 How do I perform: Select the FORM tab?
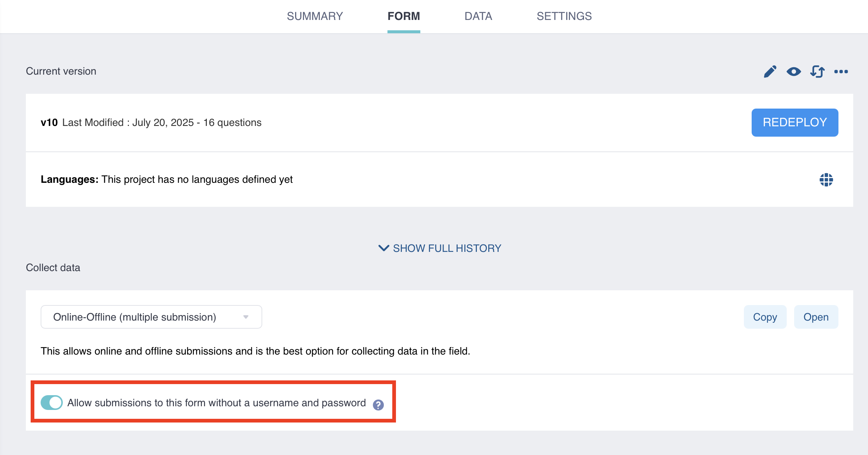pos(404,16)
